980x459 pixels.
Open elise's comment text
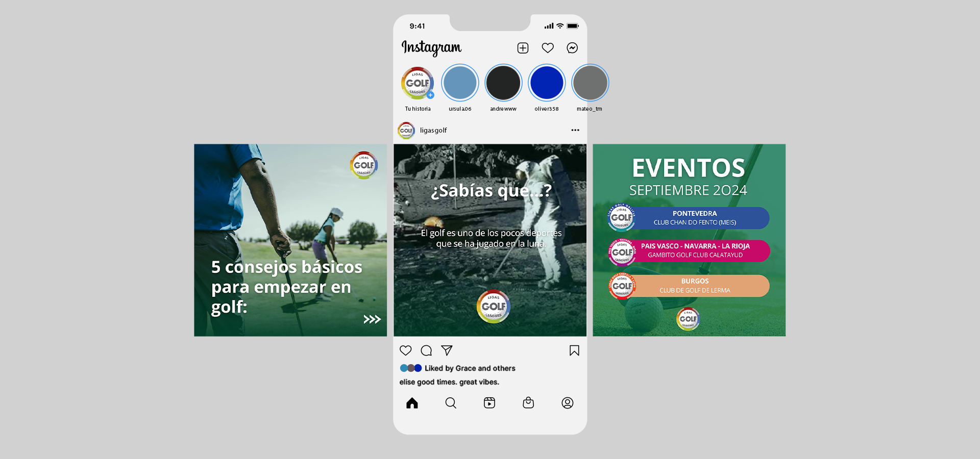449,382
